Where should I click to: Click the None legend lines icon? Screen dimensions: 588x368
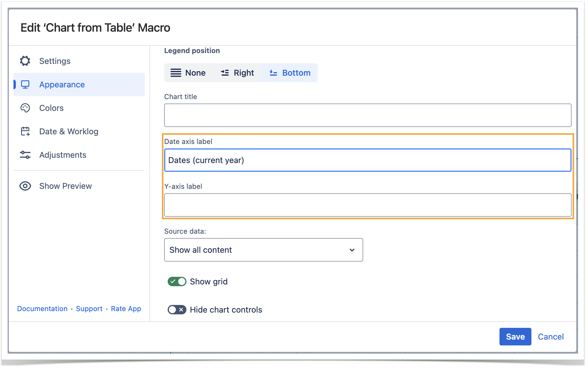coord(176,73)
